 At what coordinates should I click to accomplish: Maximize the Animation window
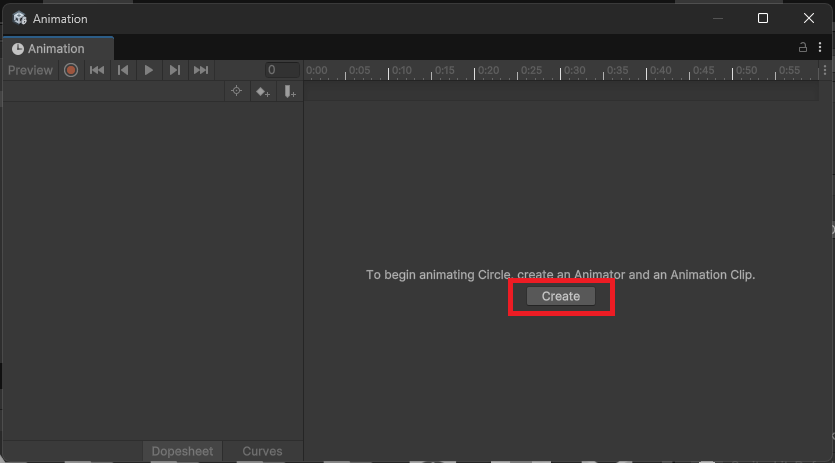(x=763, y=18)
